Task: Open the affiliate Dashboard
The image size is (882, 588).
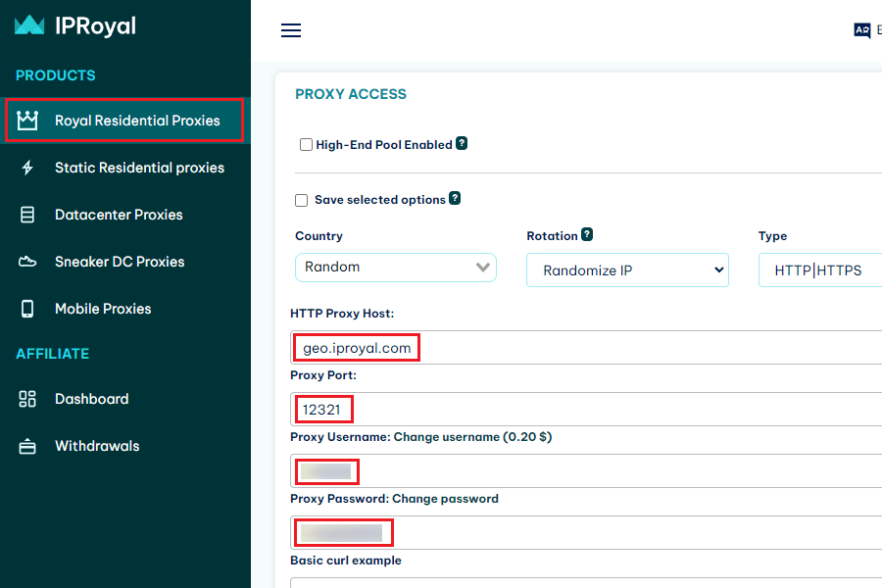Action: [x=124, y=399]
